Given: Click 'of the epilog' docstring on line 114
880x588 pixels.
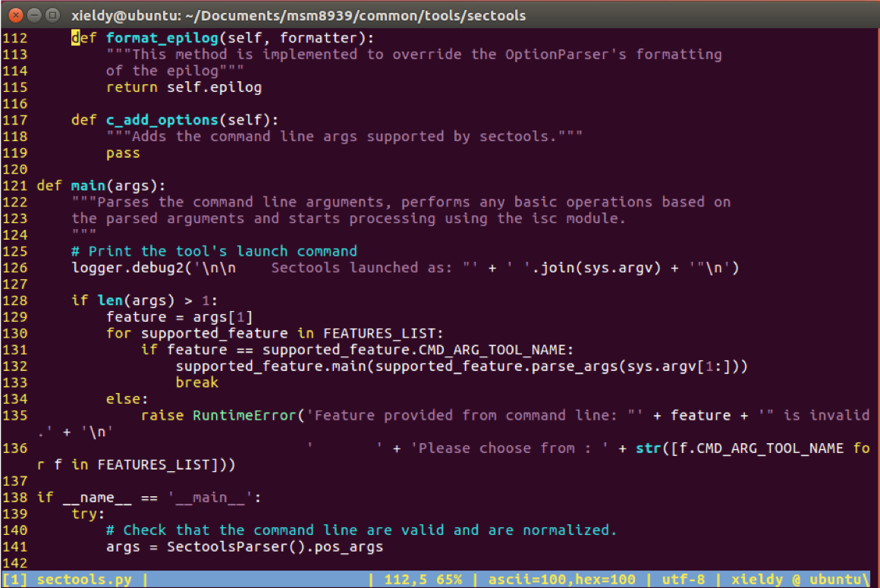Looking at the screenshot, I should (175, 71).
